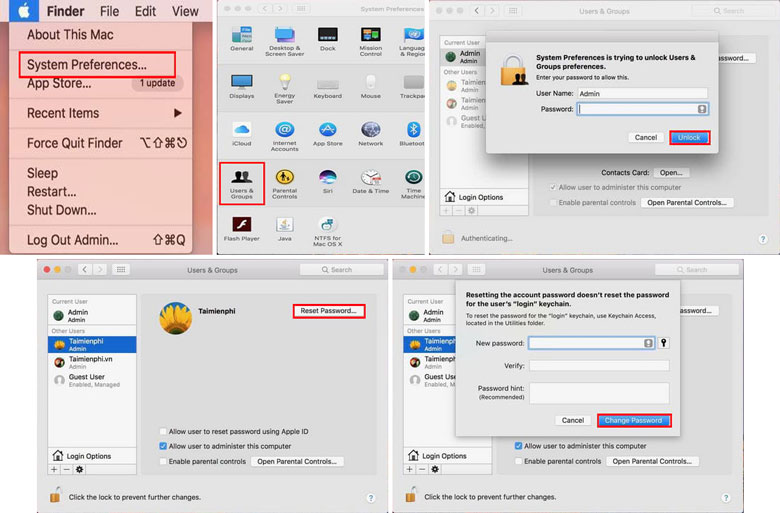Screen dimensions: 780x513
Task: Open the Dock preferences icon
Action: 328,35
